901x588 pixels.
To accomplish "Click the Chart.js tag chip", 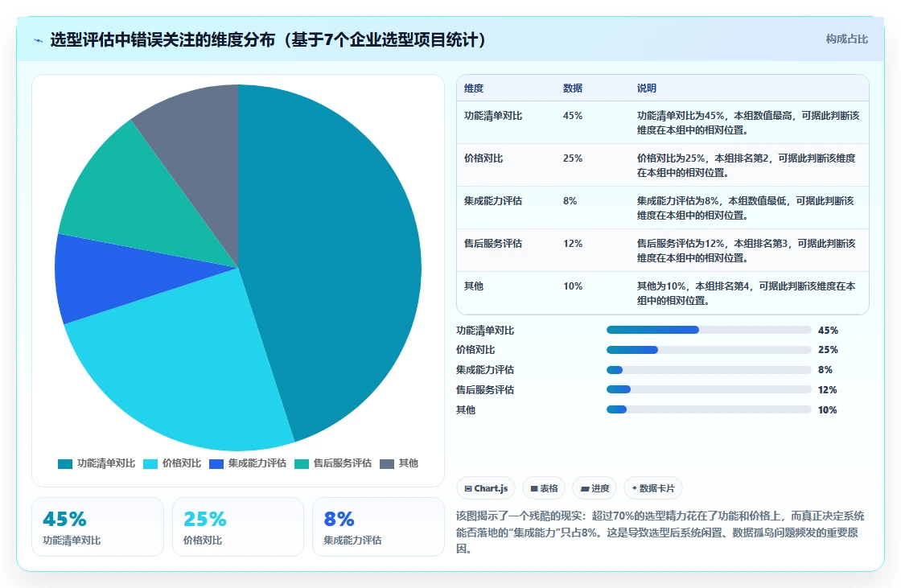I will (486, 488).
